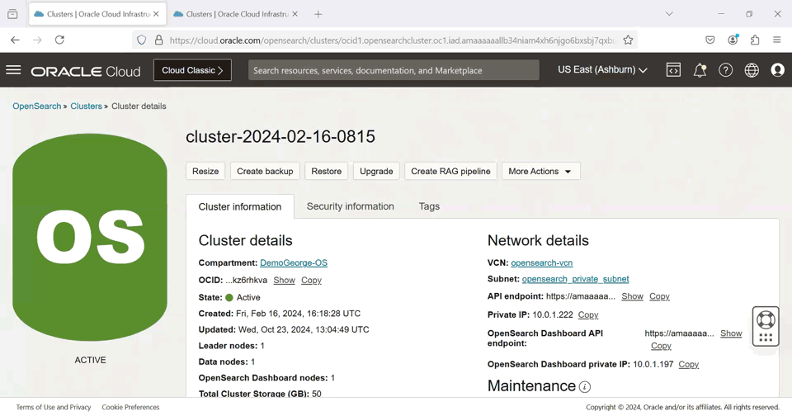The height and width of the screenshot is (416, 792).
Task: Click the Restore button
Action: pos(326,171)
